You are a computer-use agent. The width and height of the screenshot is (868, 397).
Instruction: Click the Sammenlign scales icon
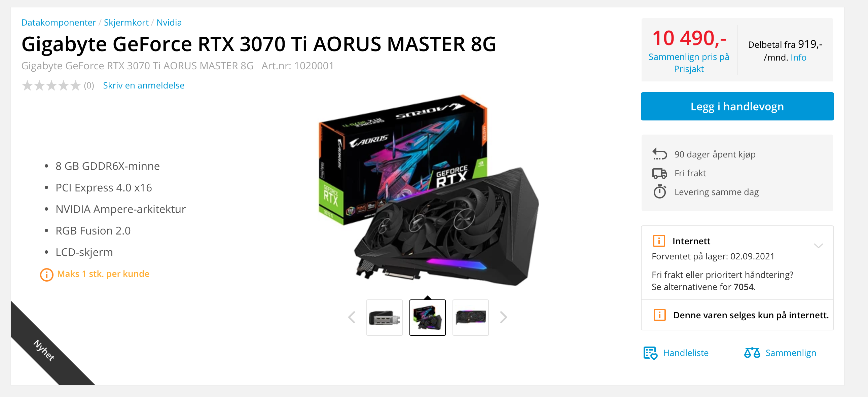pos(752,353)
